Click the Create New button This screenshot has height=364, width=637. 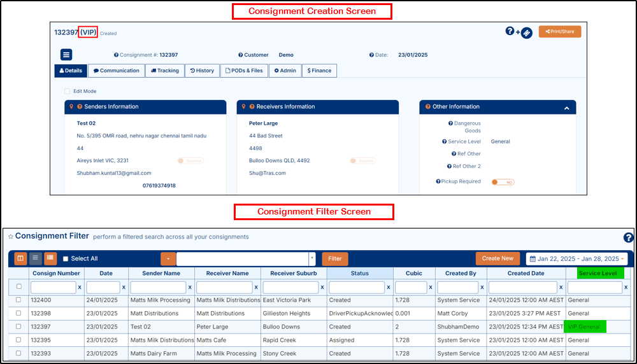(x=497, y=258)
